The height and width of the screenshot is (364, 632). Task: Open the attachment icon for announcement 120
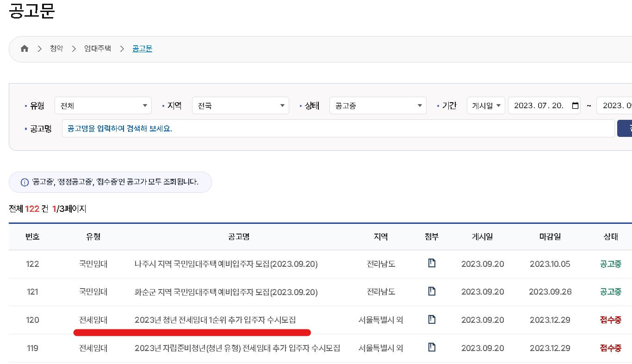tap(432, 320)
